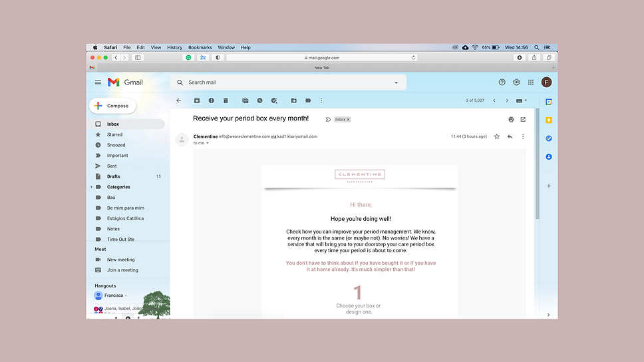The height and width of the screenshot is (362, 644).
Task: Open the message's More options menu
Action: tap(523, 136)
